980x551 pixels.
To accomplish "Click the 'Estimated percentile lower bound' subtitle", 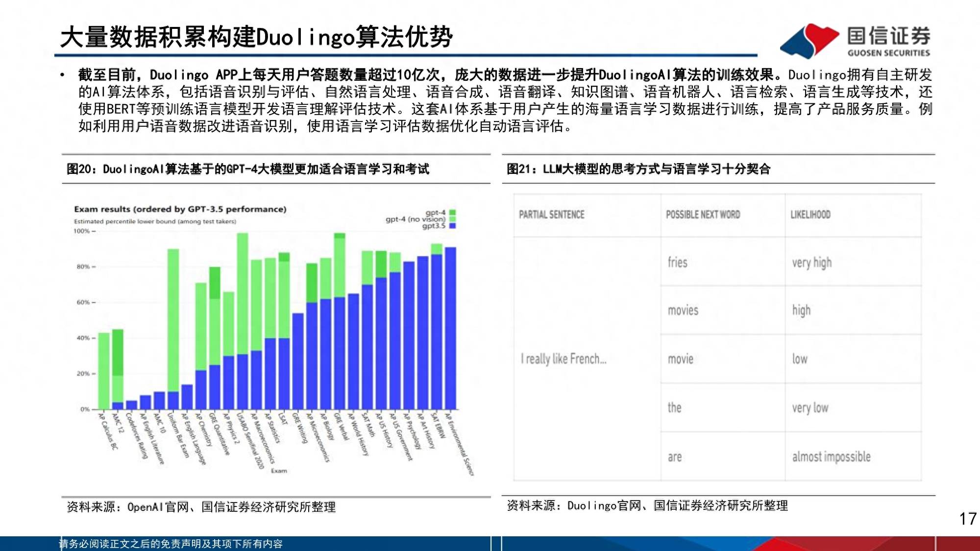I will pos(155,221).
